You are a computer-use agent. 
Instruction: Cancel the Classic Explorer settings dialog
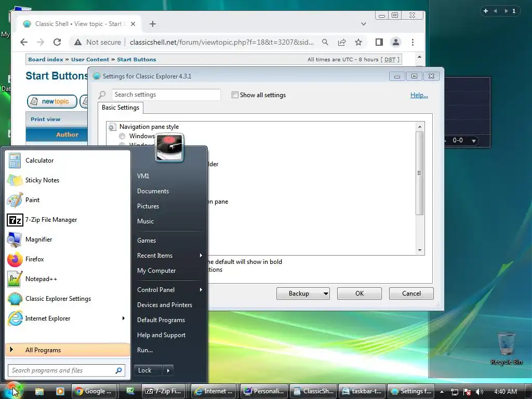click(x=411, y=294)
